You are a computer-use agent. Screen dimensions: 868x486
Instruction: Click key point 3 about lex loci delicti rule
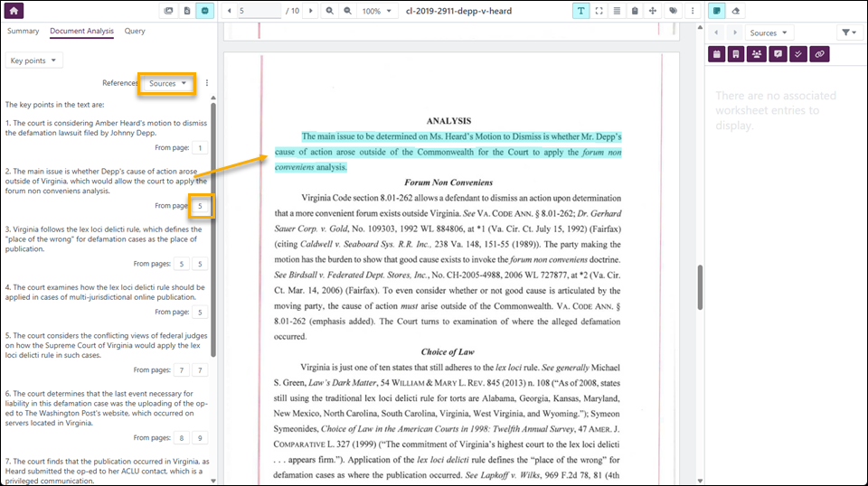103,238
